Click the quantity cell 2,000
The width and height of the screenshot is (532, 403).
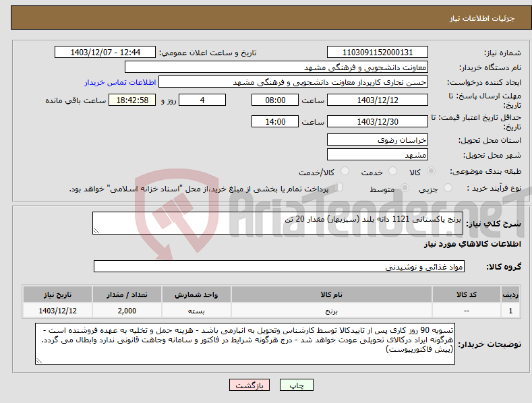click(127, 311)
